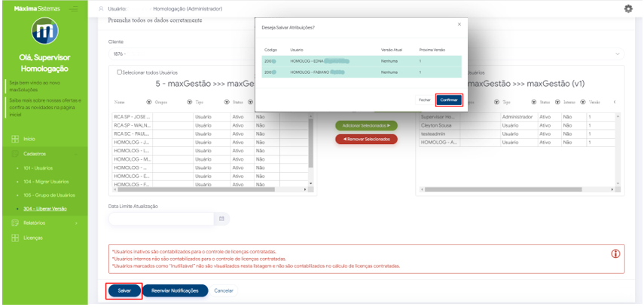Collapse the Cadastros sidebar section
The height and width of the screenshot is (307, 644).
(x=45, y=153)
